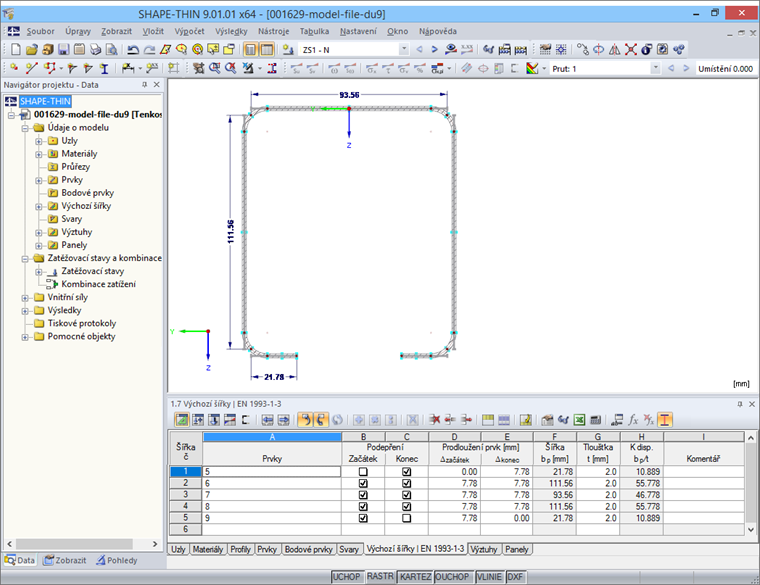Click the Print icon in toolbar
The height and width of the screenshot is (585, 760).
95,49
